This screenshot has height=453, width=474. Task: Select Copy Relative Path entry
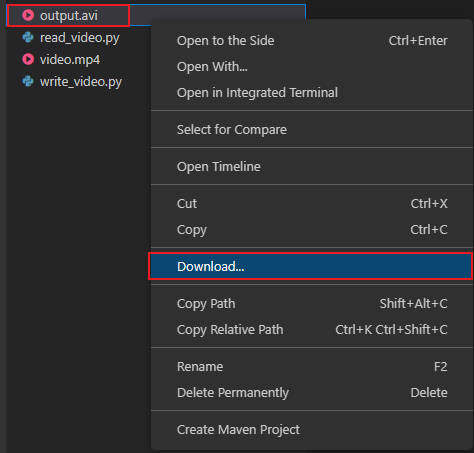312,330
